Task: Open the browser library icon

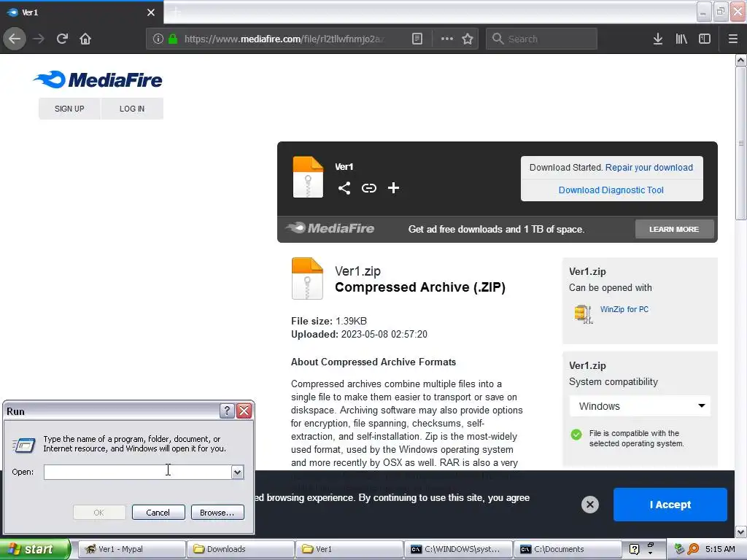Action: point(681,39)
